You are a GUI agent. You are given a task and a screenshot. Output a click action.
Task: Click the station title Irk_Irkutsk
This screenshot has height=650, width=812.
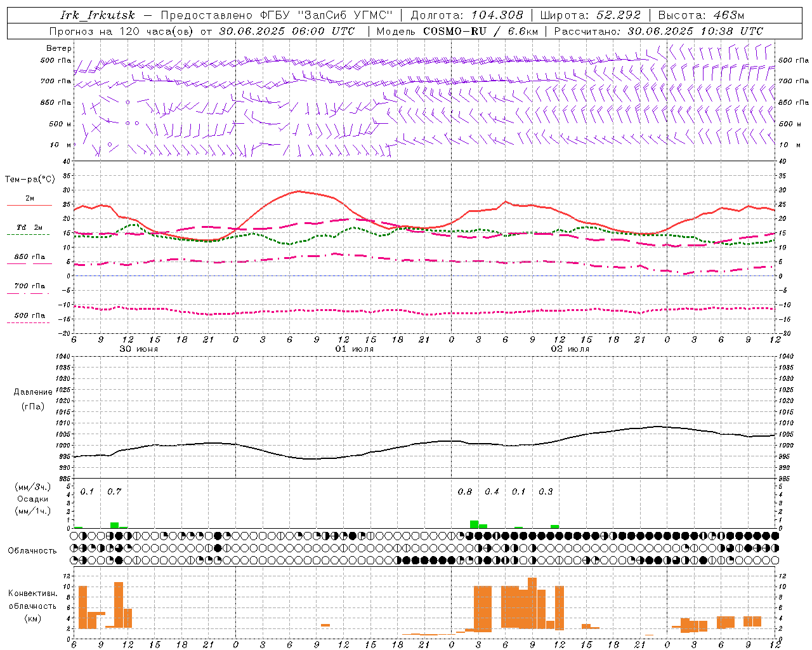tap(97, 15)
